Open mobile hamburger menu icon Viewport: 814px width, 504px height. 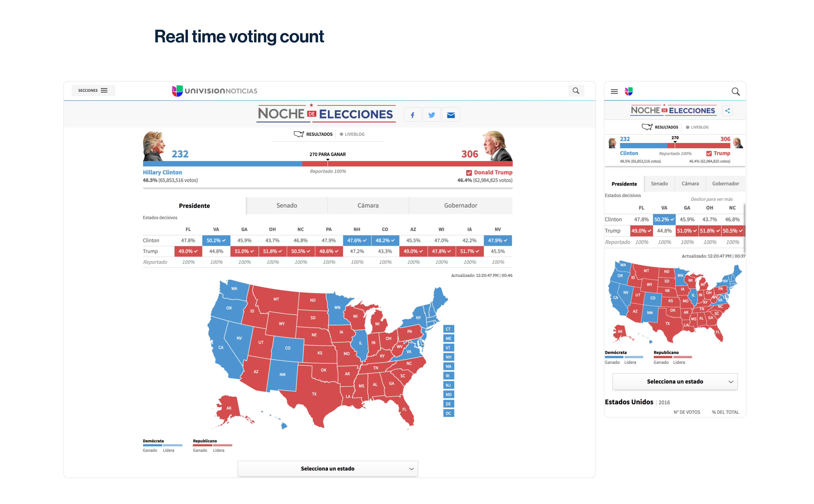pyautogui.click(x=614, y=91)
